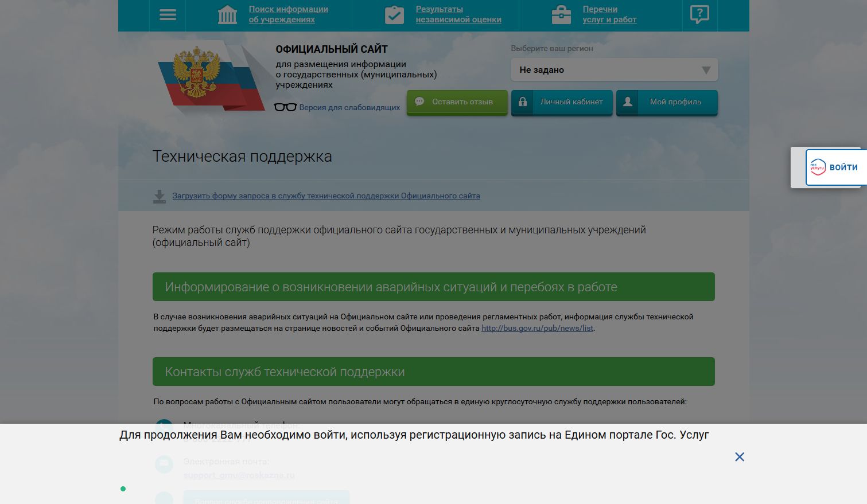This screenshot has height=504, width=867.
Task: Click the Госуслуги 'ВОЙТИ' login button
Action: [x=836, y=167]
